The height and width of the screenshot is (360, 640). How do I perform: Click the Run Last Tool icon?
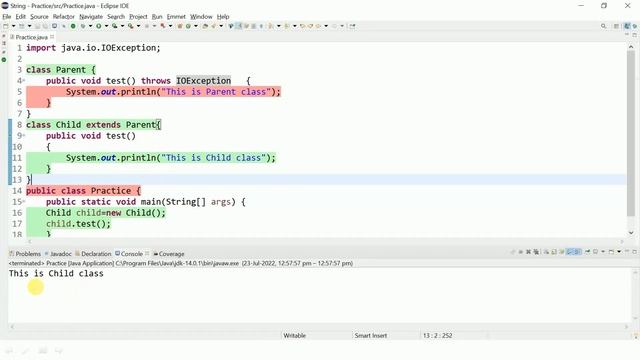pos(131,26)
